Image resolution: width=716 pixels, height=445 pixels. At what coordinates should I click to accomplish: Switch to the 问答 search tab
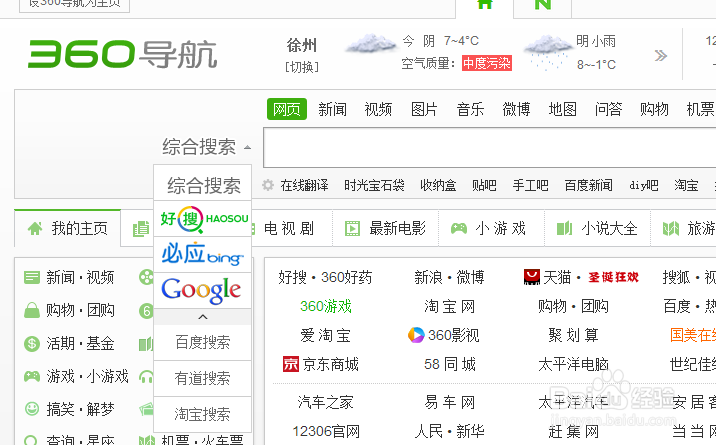pos(609,109)
